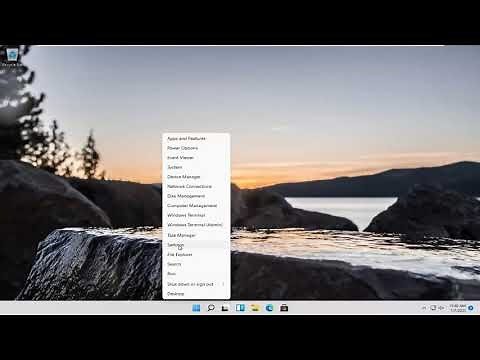Click the network icon in system tray
The height and width of the screenshot is (360, 480).
tap(433, 308)
